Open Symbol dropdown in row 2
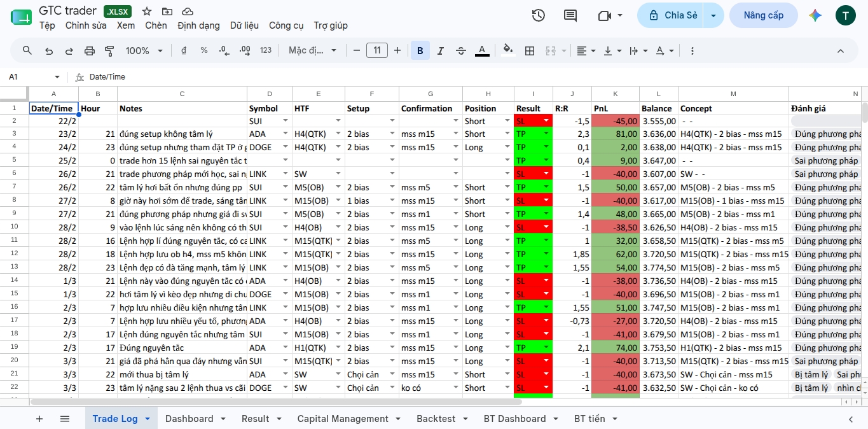This screenshot has width=868, height=429. pyautogui.click(x=286, y=121)
